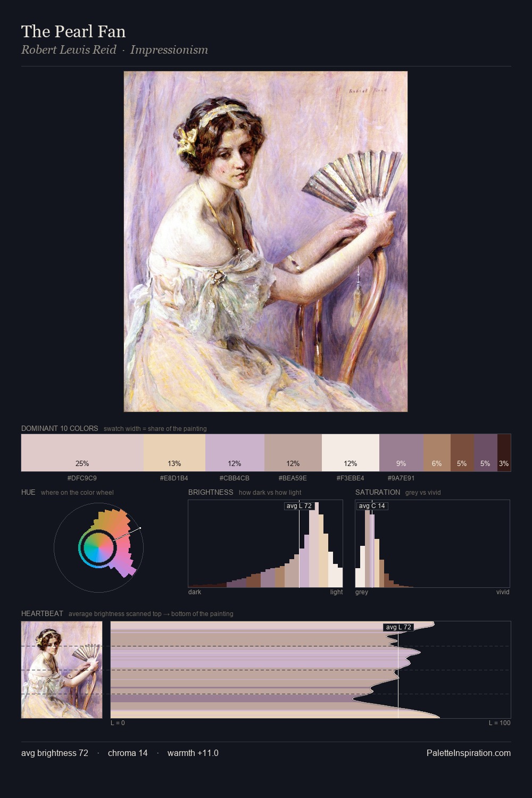The image size is (532, 798).
Task: Click the 'vivid' saturation axis label
Action: click(x=503, y=592)
